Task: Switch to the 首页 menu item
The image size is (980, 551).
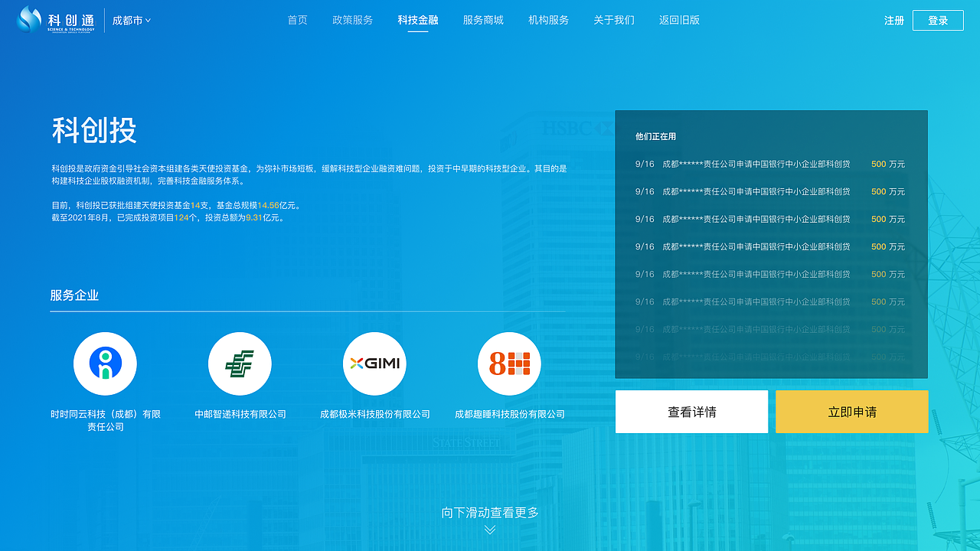Action: [297, 20]
